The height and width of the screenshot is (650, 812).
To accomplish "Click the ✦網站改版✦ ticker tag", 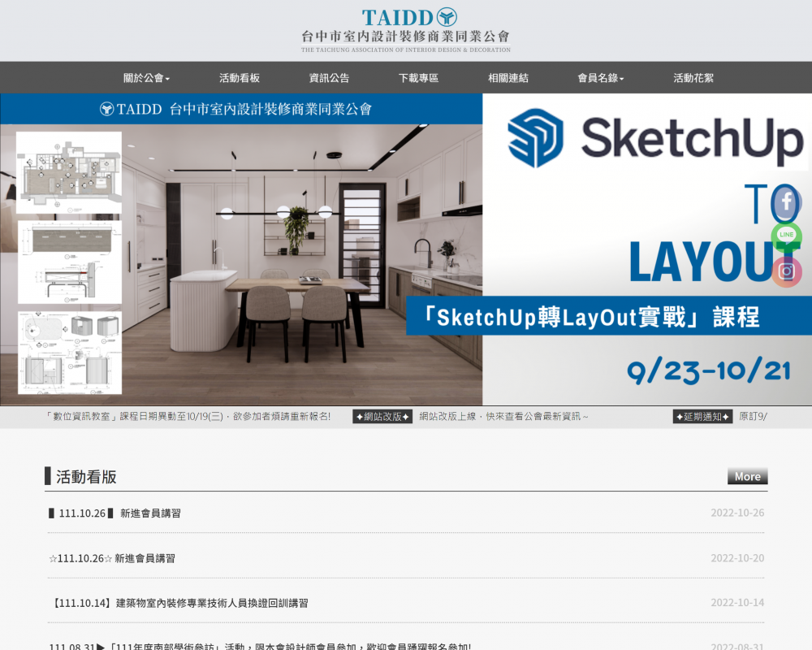I will point(382,417).
